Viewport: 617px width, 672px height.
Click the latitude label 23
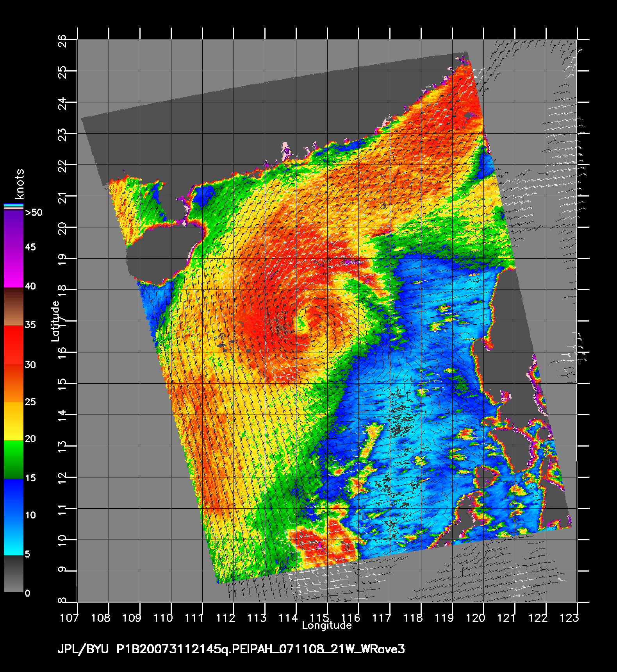(x=62, y=134)
